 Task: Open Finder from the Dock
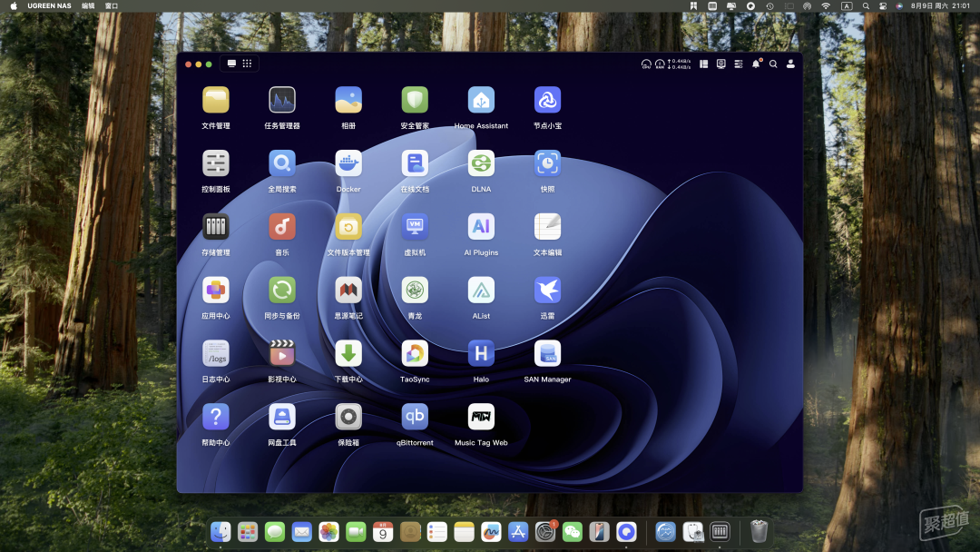tap(220, 531)
